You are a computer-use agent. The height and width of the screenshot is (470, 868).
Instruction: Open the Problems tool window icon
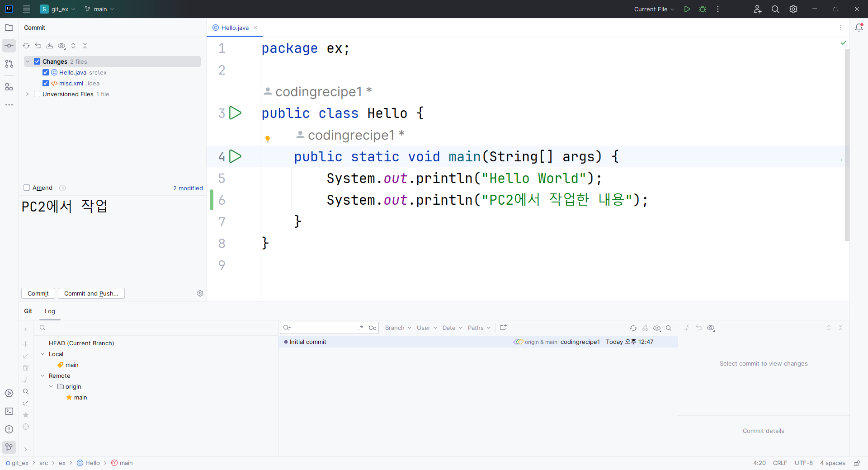click(x=9, y=429)
